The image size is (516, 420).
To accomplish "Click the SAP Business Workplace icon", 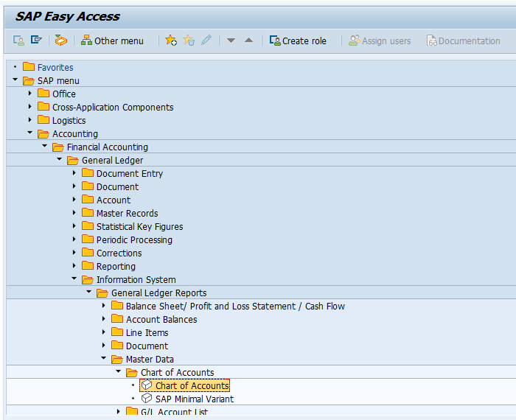I will 61,41.
